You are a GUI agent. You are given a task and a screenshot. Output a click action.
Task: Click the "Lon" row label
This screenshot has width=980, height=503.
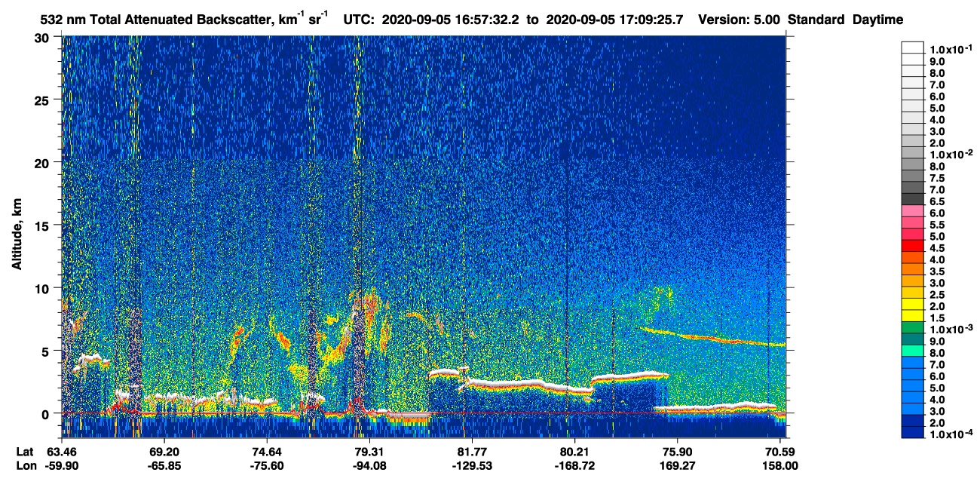coord(25,466)
